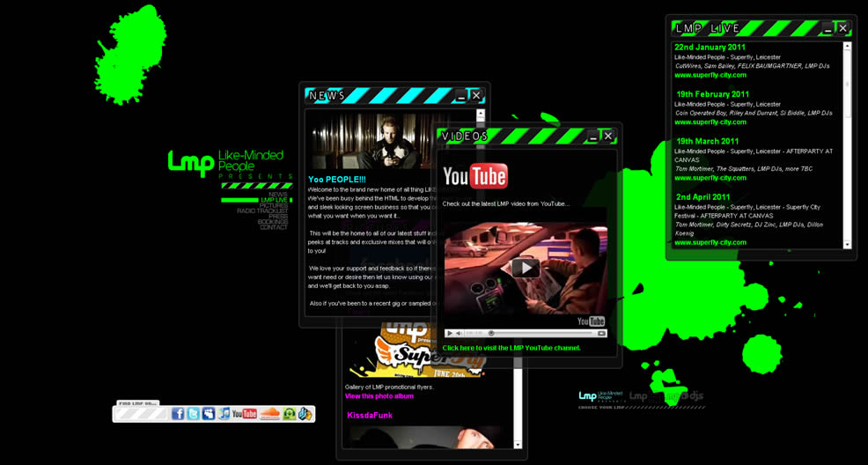Screen dimensions: 868x465
Task: Click the SoundCloud orange cloud icon
Action: pos(269,414)
